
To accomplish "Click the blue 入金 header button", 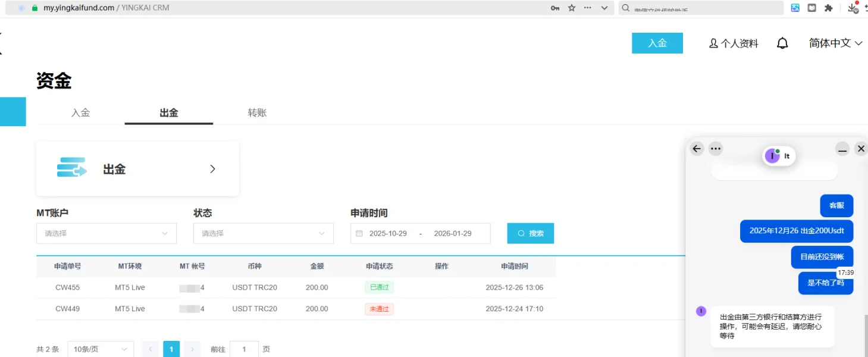I will coord(657,43).
